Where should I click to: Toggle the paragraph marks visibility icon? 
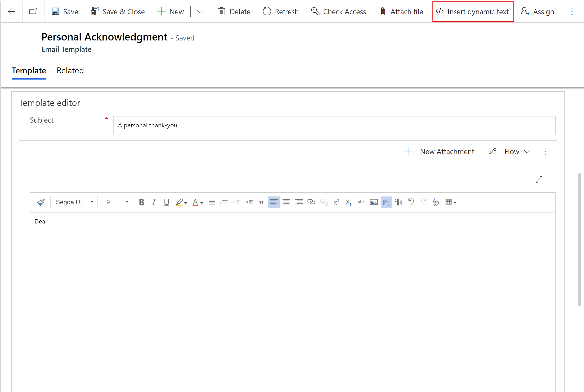click(x=385, y=202)
